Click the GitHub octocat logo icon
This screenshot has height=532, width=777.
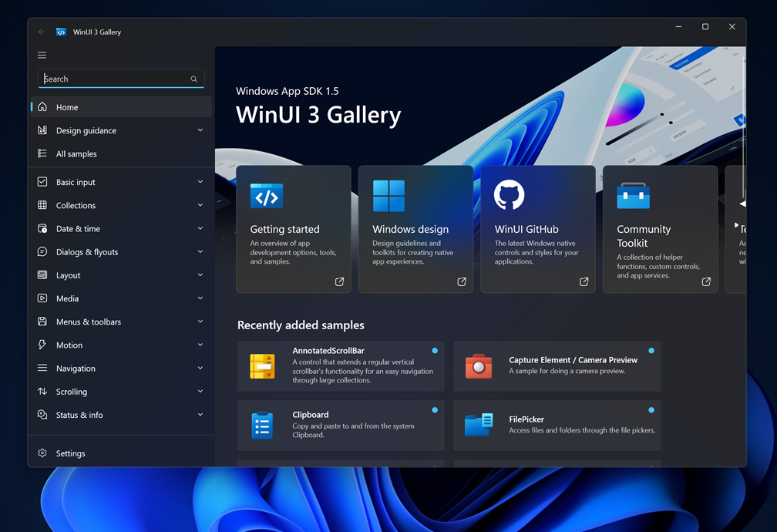tap(509, 195)
